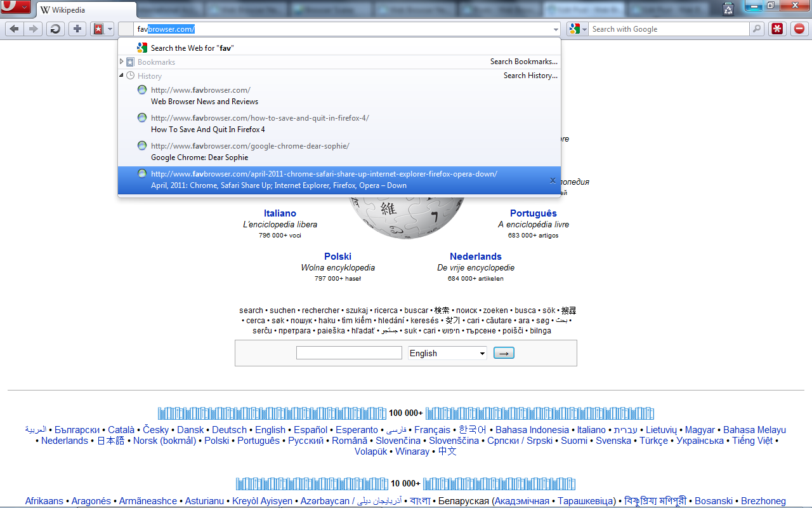Click the Forward arrow button
This screenshot has height=508, width=812.
34,29
